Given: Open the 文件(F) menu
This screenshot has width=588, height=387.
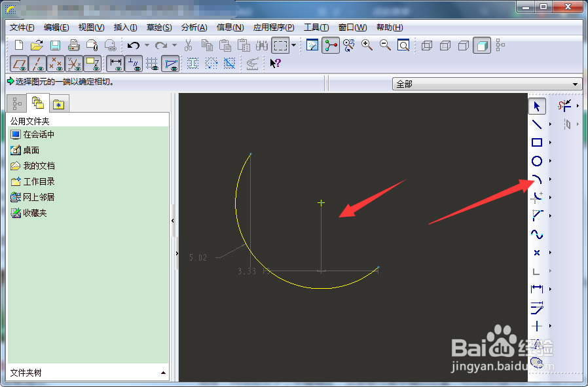Looking at the screenshot, I should [22, 28].
